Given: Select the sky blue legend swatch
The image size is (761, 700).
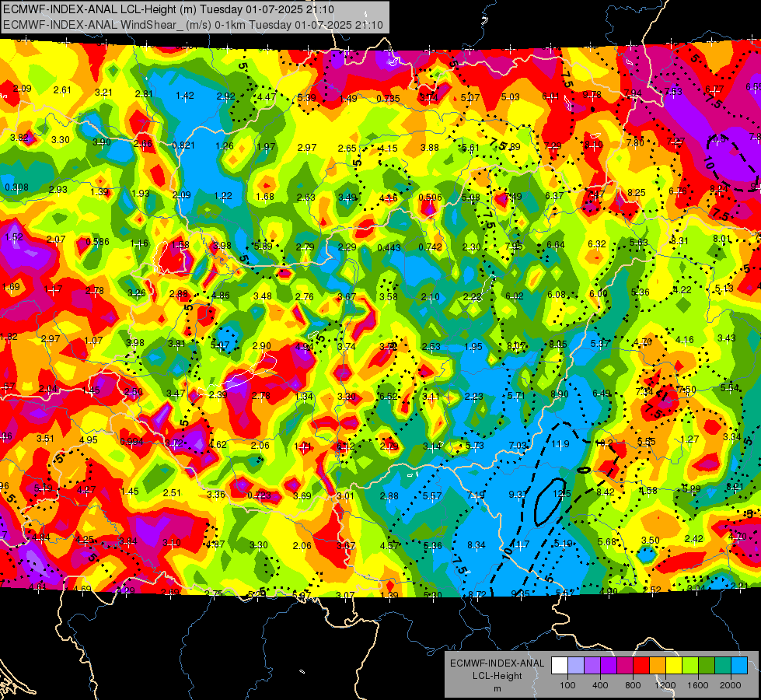Looking at the screenshot, I should 739,666.
